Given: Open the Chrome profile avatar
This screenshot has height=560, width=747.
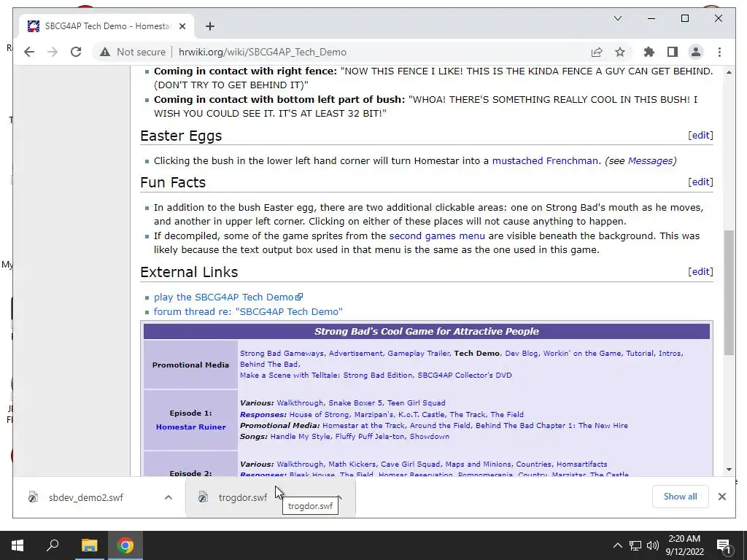Looking at the screenshot, I should [695, 52].
